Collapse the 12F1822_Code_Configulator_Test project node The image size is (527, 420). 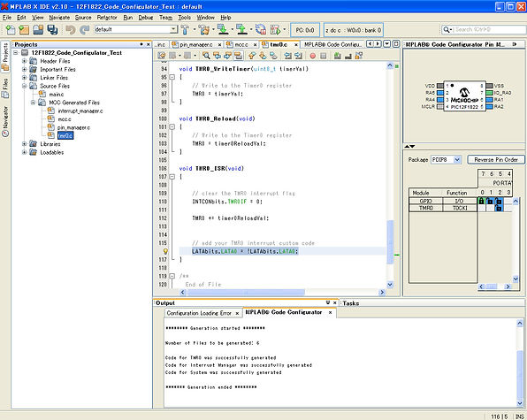pos(15,53)
